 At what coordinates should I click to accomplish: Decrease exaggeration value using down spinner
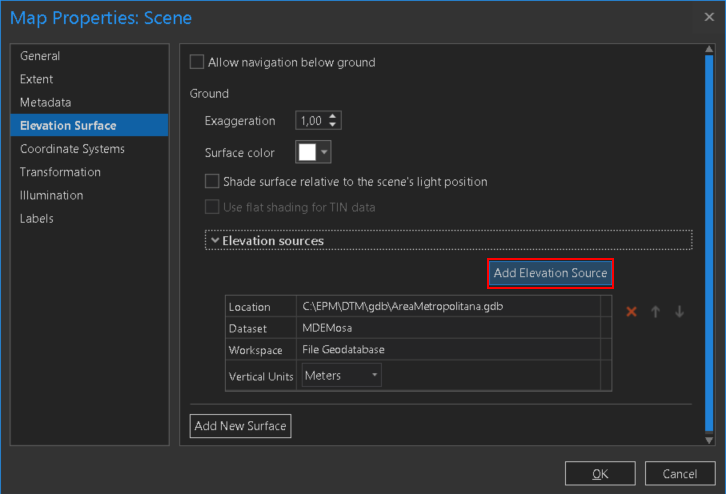click(333, 125)
